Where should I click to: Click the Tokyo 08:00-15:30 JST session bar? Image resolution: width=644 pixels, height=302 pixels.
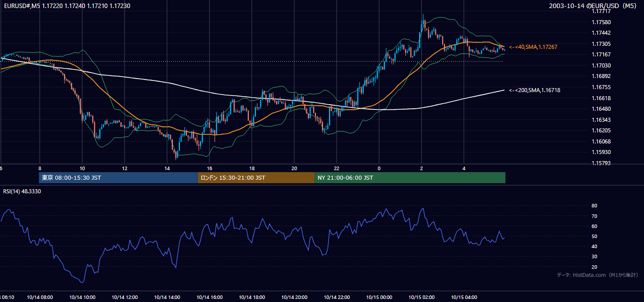click(x=118, y=178)
